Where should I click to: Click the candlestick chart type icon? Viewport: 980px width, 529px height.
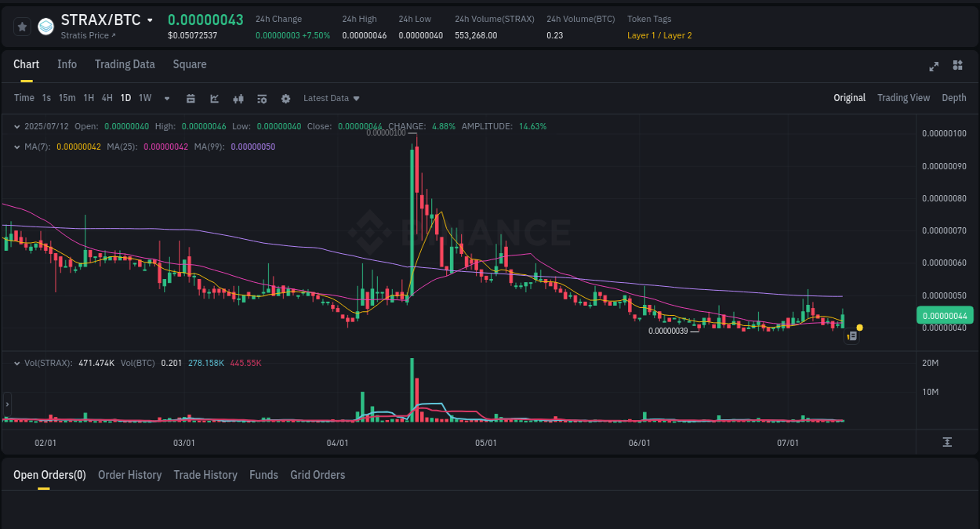(238, 98)
